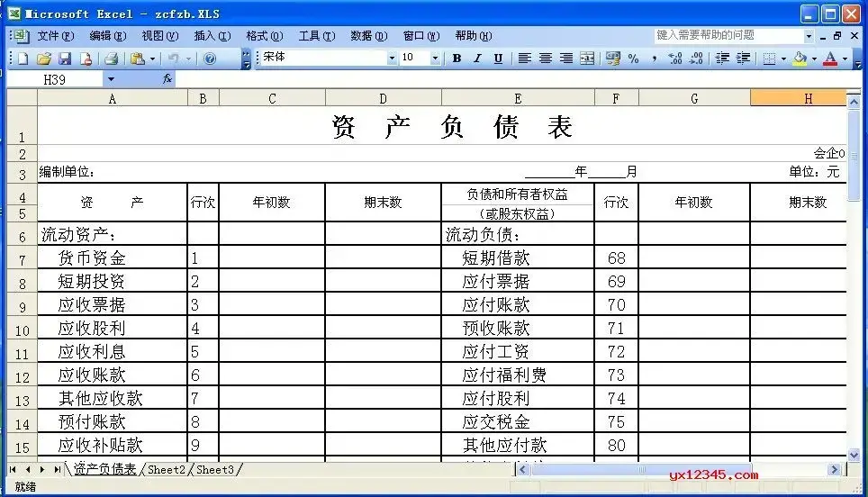Toggle underline formatting

498,59
